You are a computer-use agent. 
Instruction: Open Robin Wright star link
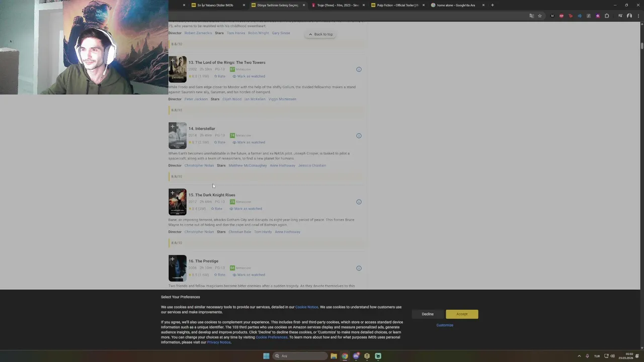(259, 33)
